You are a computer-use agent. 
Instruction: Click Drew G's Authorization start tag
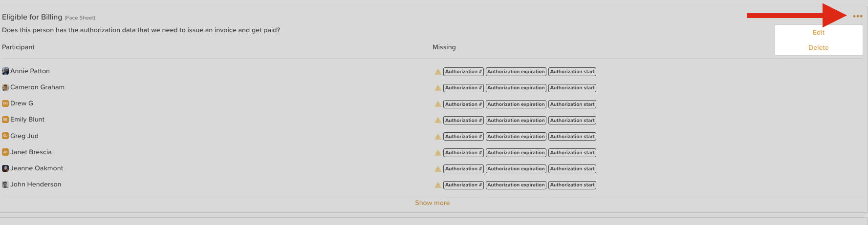tap(572, 104)
